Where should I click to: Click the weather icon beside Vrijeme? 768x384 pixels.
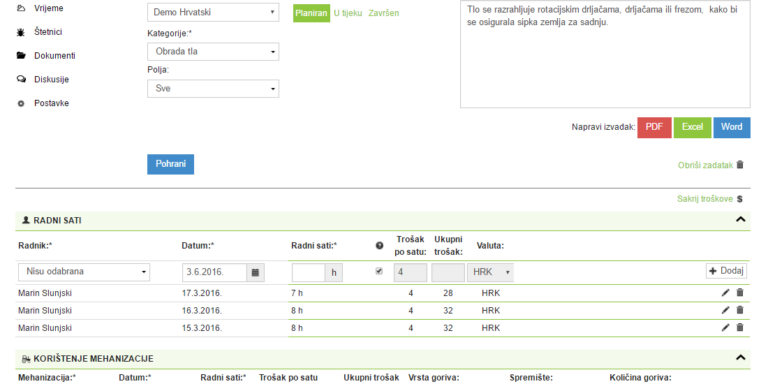point(21,8)
